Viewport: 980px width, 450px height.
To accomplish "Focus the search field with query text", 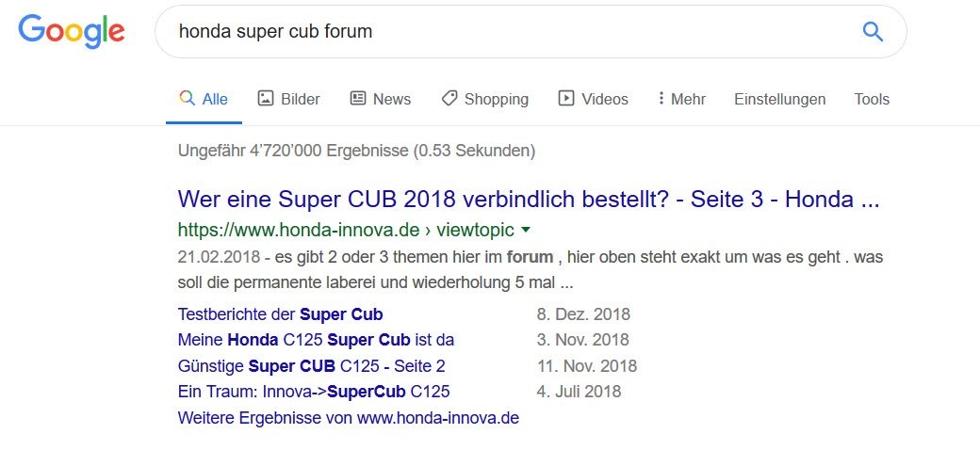I will point(509,32).
